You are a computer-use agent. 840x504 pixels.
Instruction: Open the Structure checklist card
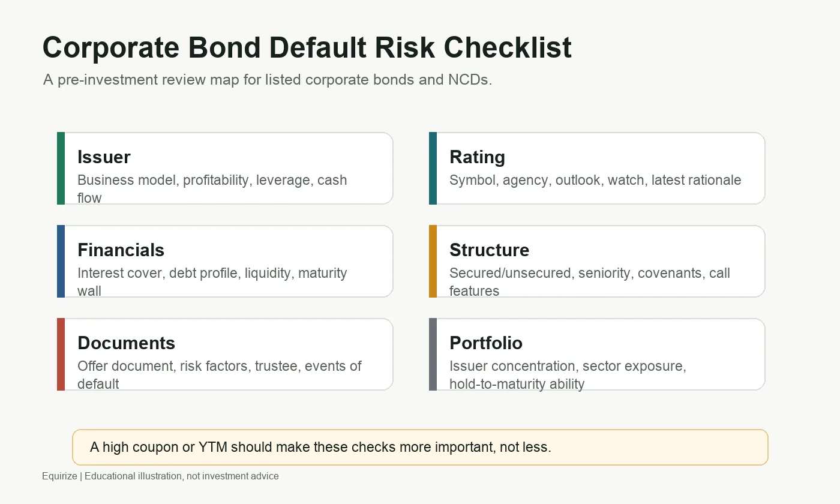597,262
